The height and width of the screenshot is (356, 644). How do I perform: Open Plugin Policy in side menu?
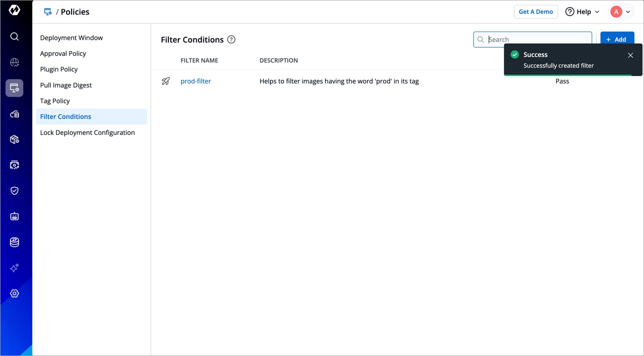point(59,69)
